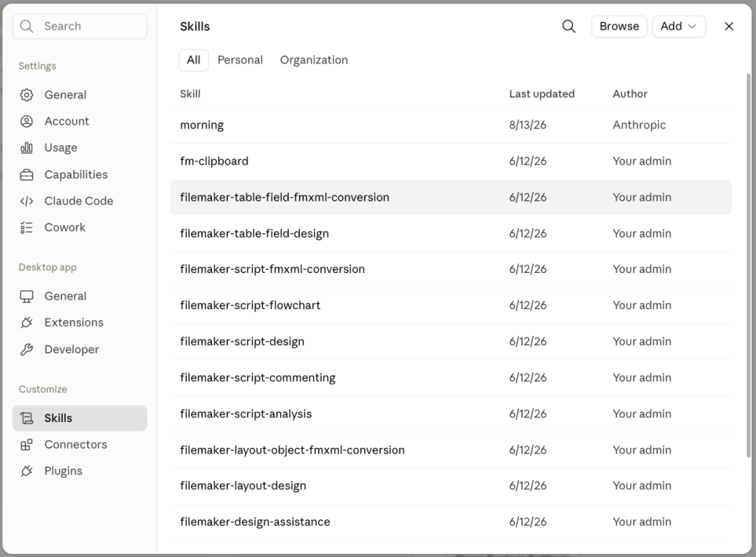Click Your admin in fm-clipboard row
The width and height of the screenshot is (756, 557).
(642, 162)
